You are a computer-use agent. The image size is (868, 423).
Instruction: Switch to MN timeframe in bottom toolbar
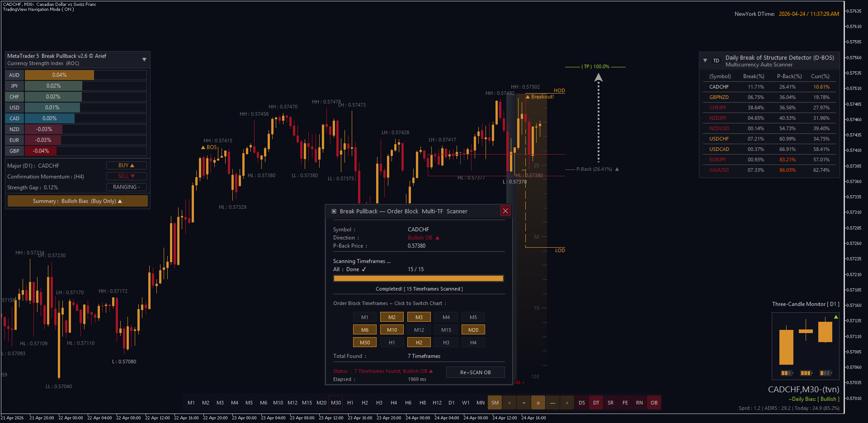pos(481,403)
